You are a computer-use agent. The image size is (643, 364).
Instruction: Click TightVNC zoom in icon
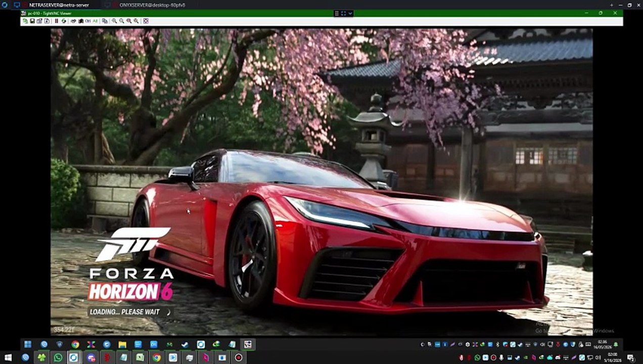point(114,21)
